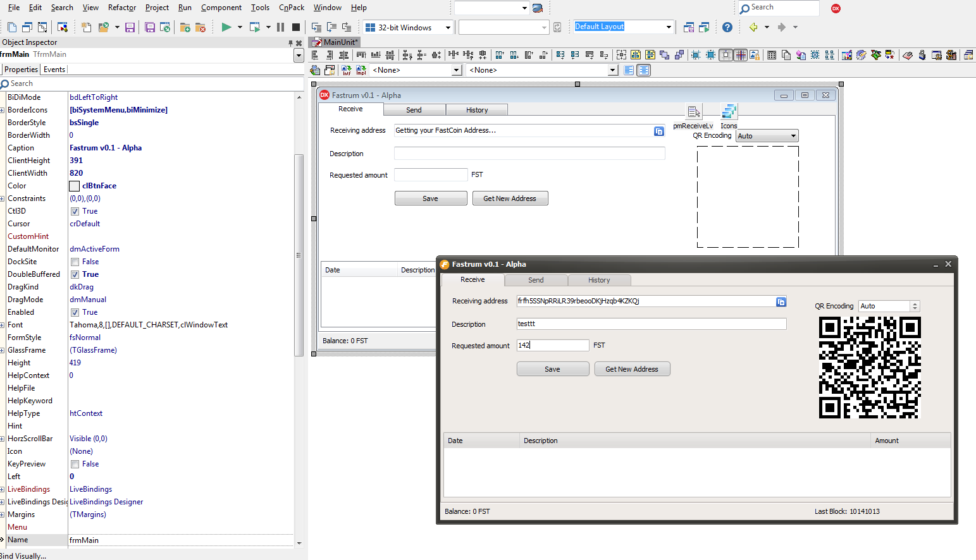The height and width of the screenshot is (560, 976).
Task: Click paste icon beside running app's address
Action: pyautogui.click(x=781, y=301)
